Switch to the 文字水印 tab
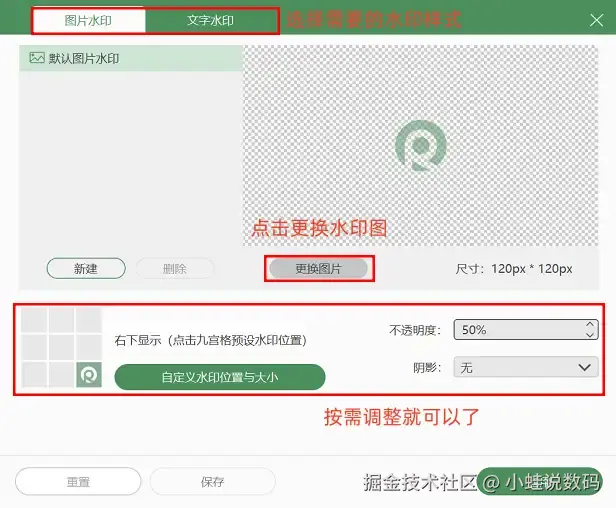This screenshot has height=508, width=616. click(211, 20)
